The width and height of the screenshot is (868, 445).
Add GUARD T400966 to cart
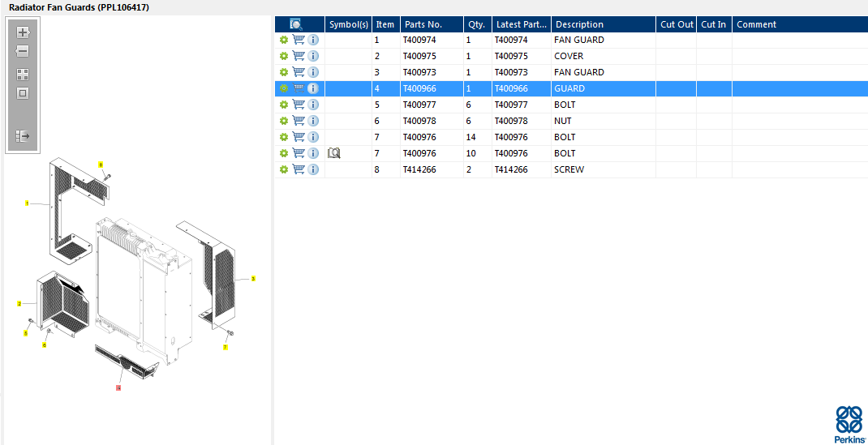(x=299, y=88)
